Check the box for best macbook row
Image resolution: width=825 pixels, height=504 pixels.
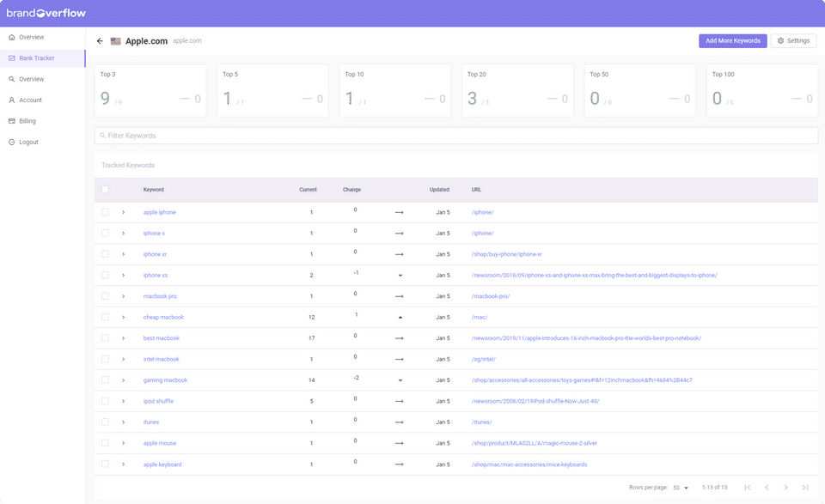click(105, 338)
